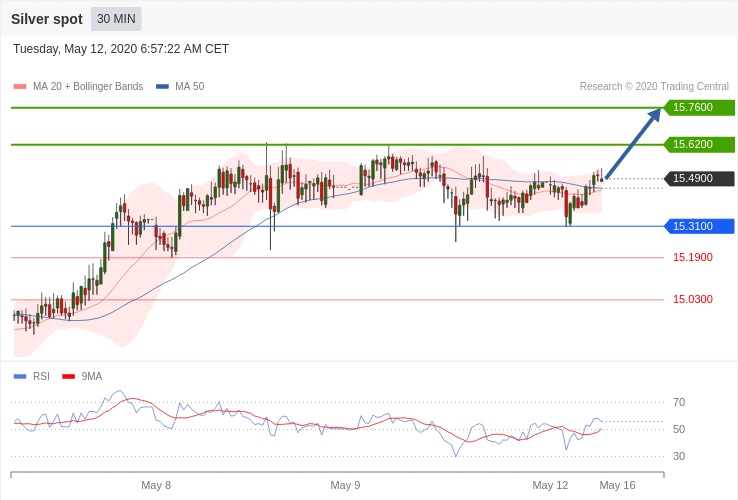This screenshot has width=738, height=500.
Task: Select the May 9 date on time axis
Action: [345, 485]
